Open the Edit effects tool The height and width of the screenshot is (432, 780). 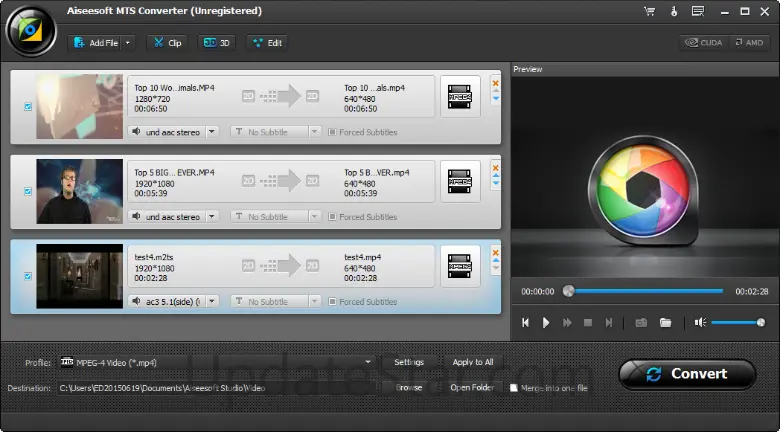[268, 43]
